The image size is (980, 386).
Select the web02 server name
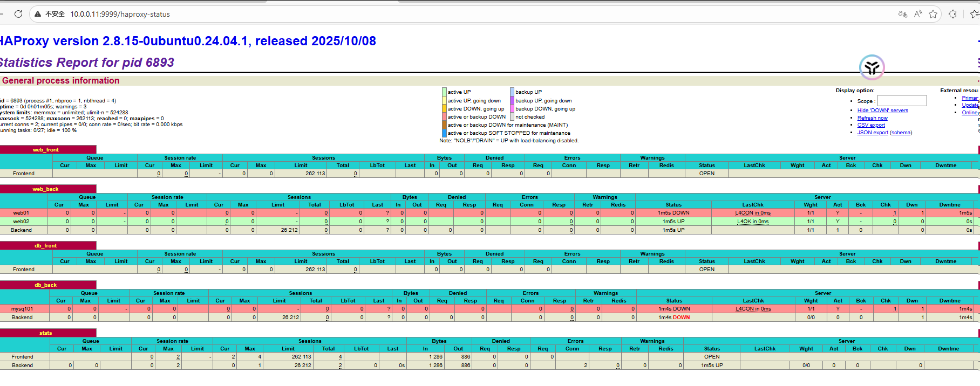coord(21,222)
